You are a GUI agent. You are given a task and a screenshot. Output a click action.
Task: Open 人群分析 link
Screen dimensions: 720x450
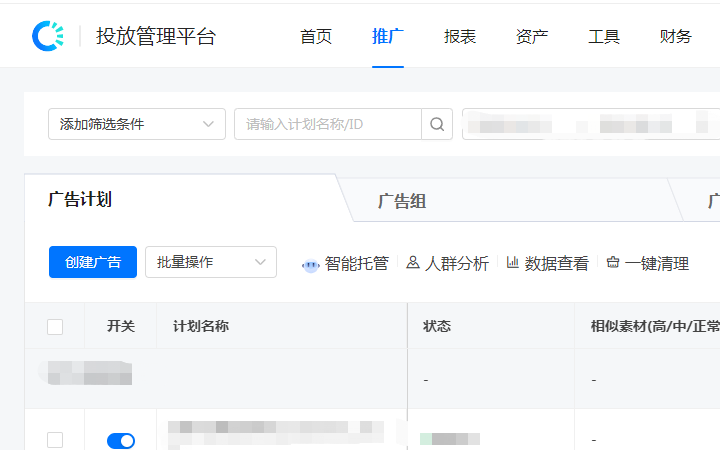coord(457,264)
